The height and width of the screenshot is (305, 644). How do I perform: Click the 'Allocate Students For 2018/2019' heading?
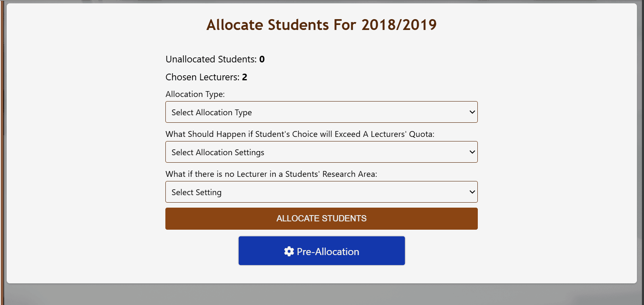(321, 25)
